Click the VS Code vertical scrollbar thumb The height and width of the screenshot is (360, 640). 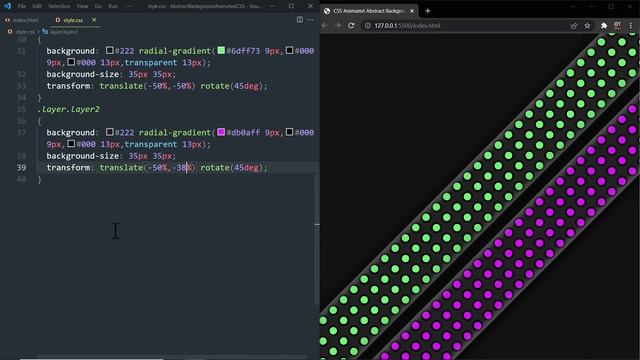(x=317, y=240)
